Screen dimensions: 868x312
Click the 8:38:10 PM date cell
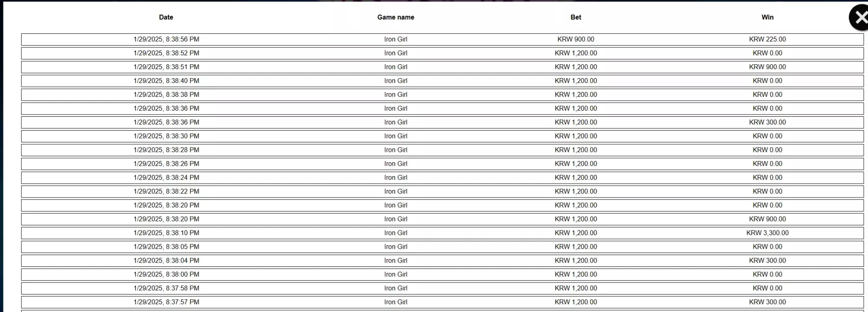(x=166, y=233)
